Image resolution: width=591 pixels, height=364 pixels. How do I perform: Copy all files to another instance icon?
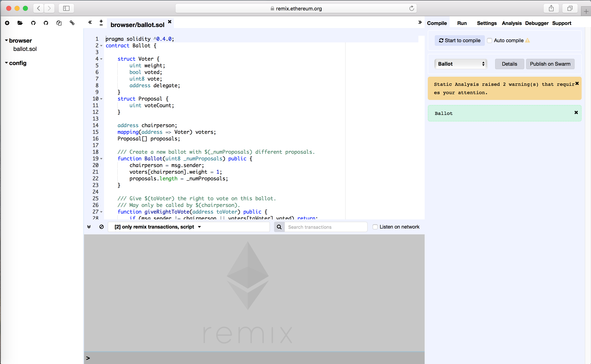pos(59,23)
